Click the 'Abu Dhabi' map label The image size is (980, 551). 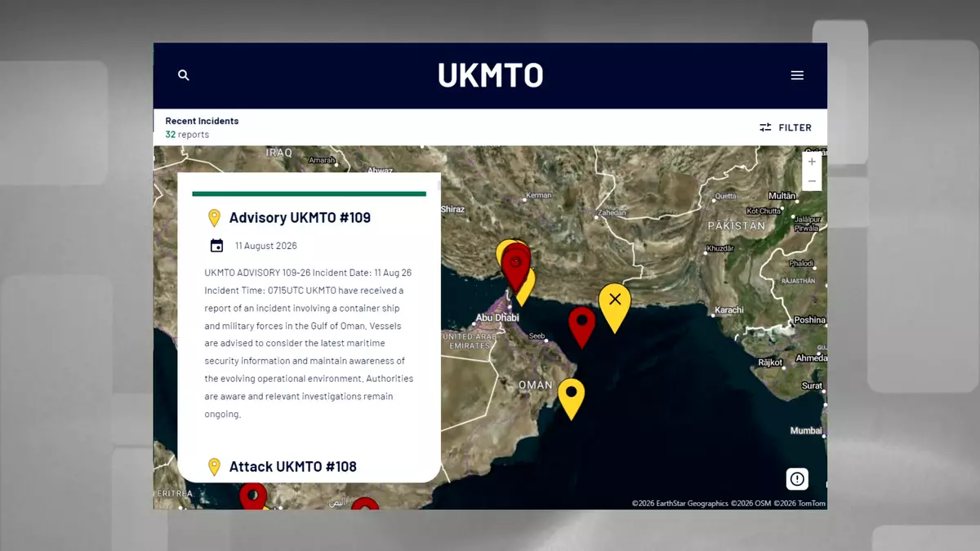point(497,318)
